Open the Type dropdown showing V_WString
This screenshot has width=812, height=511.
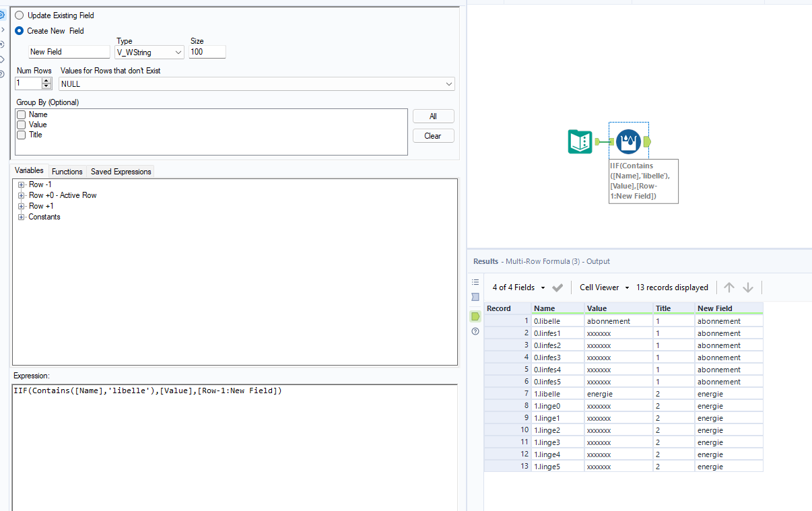tap(149, 52)
